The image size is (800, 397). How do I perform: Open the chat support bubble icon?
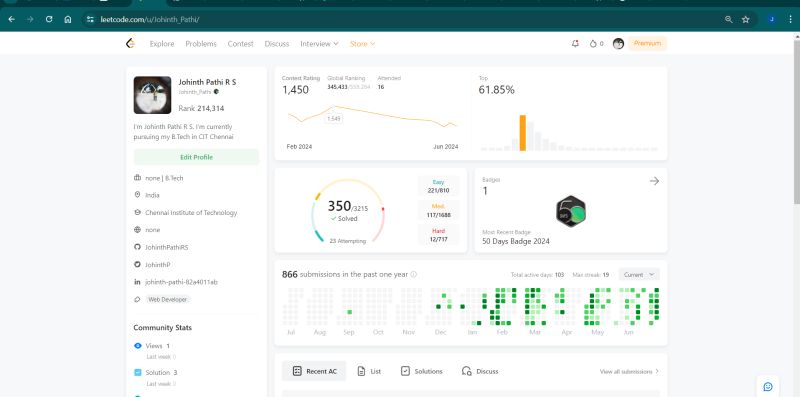pos(767,386)
